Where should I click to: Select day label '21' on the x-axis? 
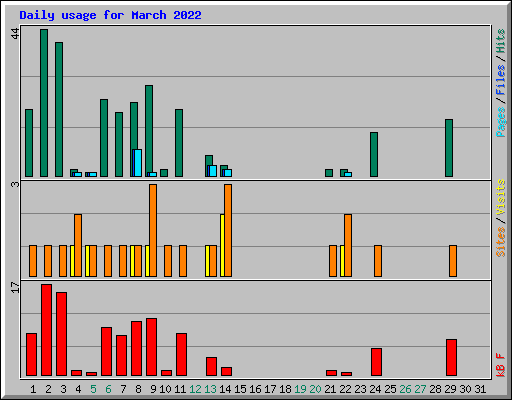pos(330,389)
